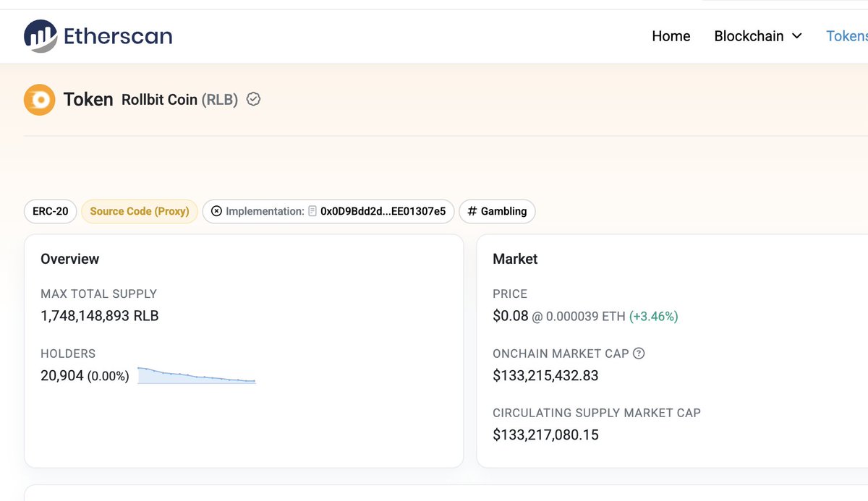Click the Etherscan logo
Image resolution: width=868 pixels, height=501 pixels.
[x=98, y=35]
